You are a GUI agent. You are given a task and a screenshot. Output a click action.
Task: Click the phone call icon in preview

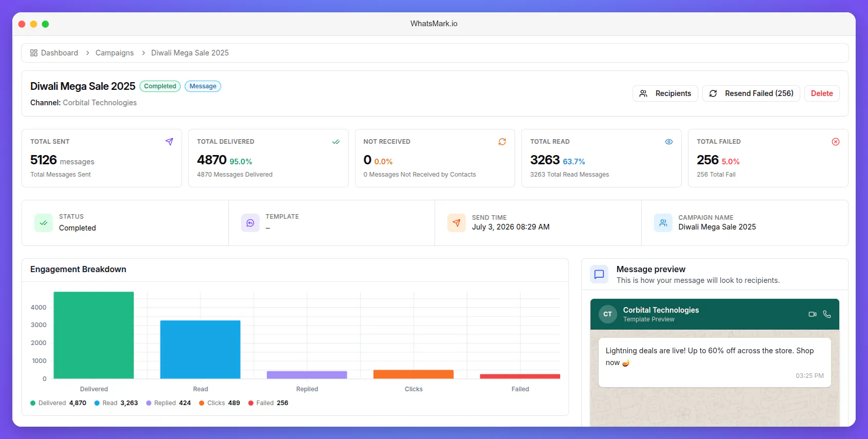[827, 314]
